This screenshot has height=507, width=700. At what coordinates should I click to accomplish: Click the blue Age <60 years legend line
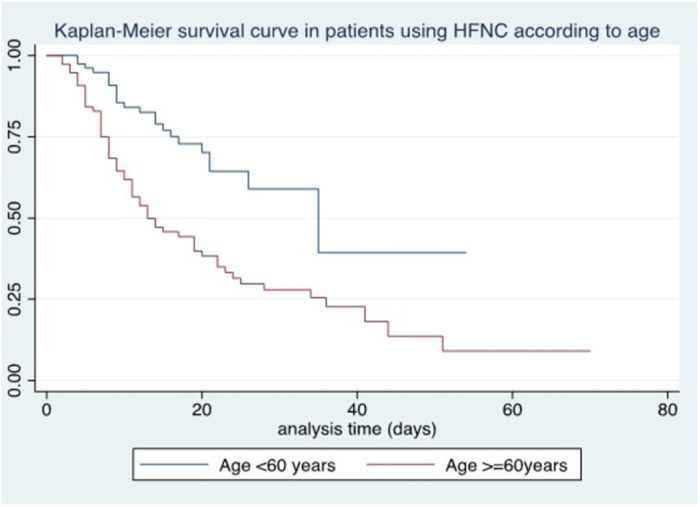tap(174, 465)
